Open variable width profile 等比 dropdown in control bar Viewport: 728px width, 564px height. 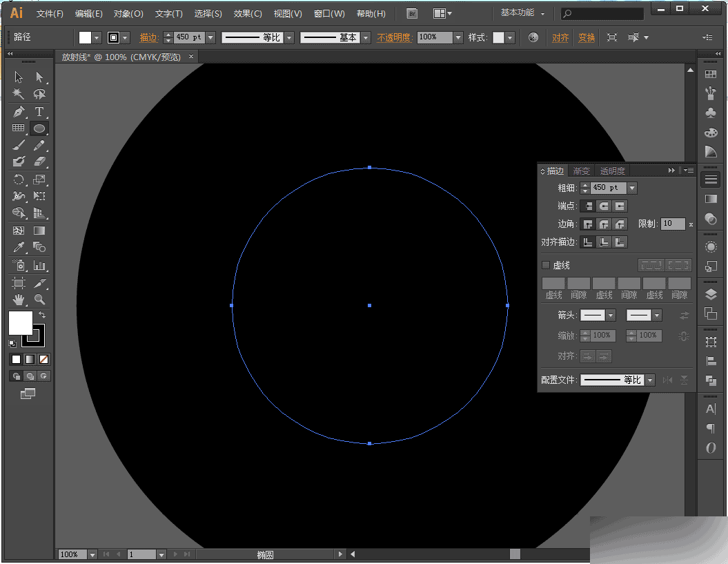[x=290, y=38]
